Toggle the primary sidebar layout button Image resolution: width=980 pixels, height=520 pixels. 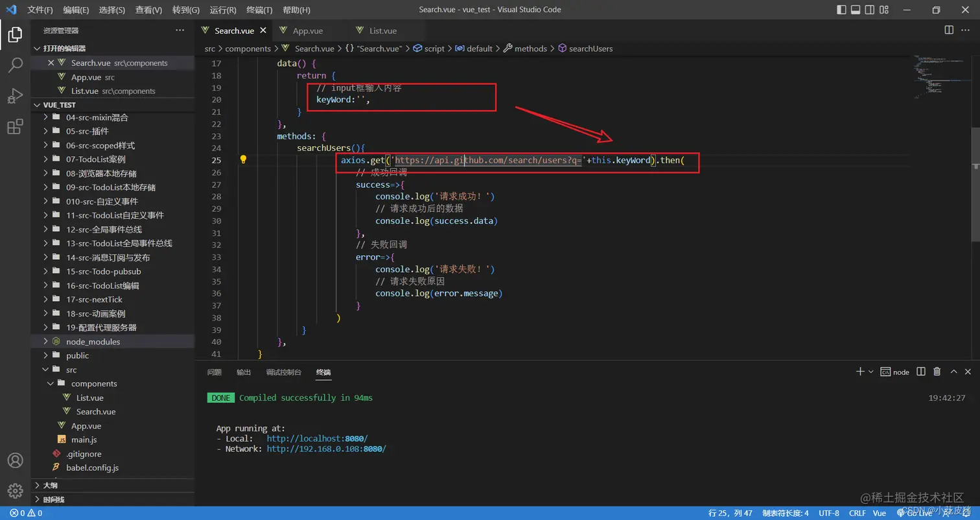tap(841, 10)
